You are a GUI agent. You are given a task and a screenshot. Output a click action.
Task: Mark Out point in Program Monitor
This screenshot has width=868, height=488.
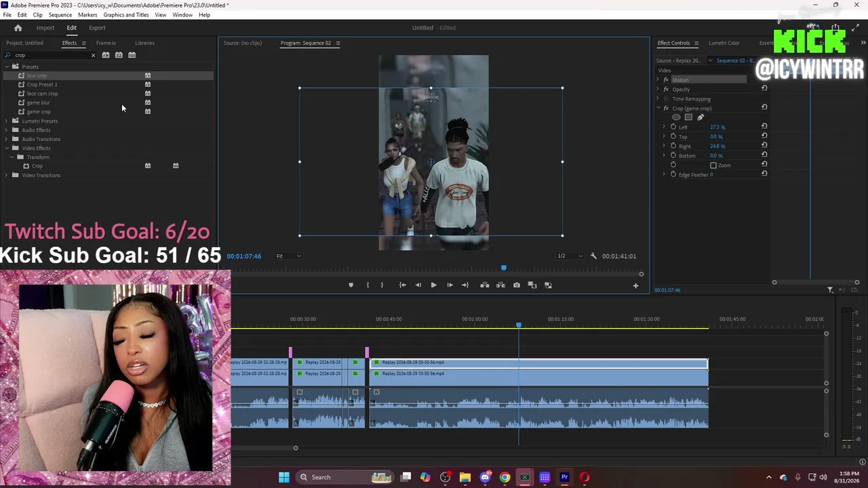pyautogui.click(x=382, y=285)
